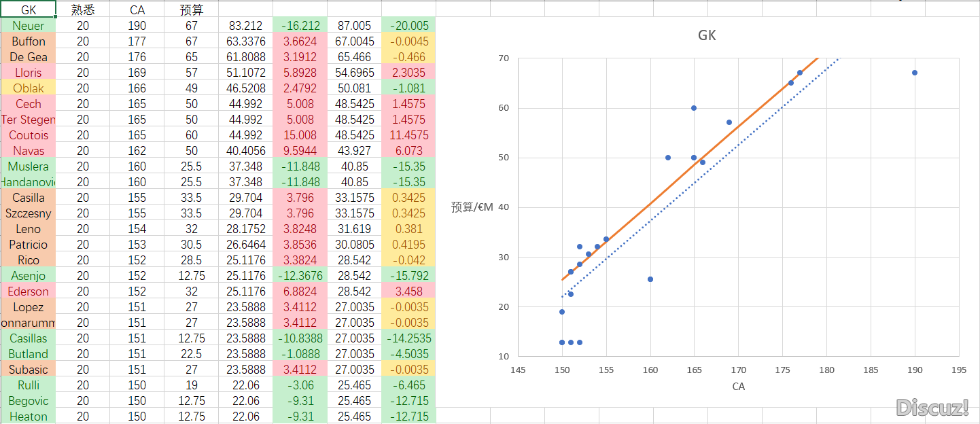This screenshot has width=980, height=424.
Task: Click the chart data point at CA 190
Action: coord(915,73)
